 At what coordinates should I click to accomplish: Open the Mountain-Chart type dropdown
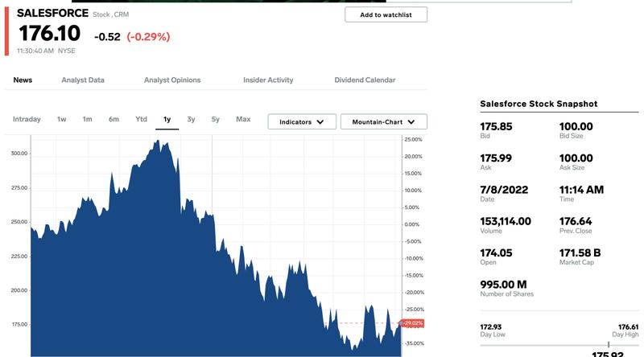384,122
